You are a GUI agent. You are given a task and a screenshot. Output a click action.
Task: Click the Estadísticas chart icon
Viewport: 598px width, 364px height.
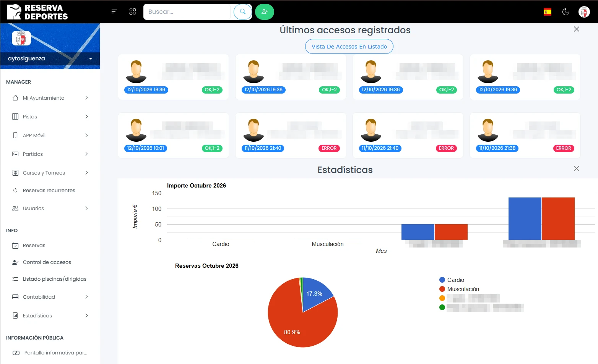15,315
